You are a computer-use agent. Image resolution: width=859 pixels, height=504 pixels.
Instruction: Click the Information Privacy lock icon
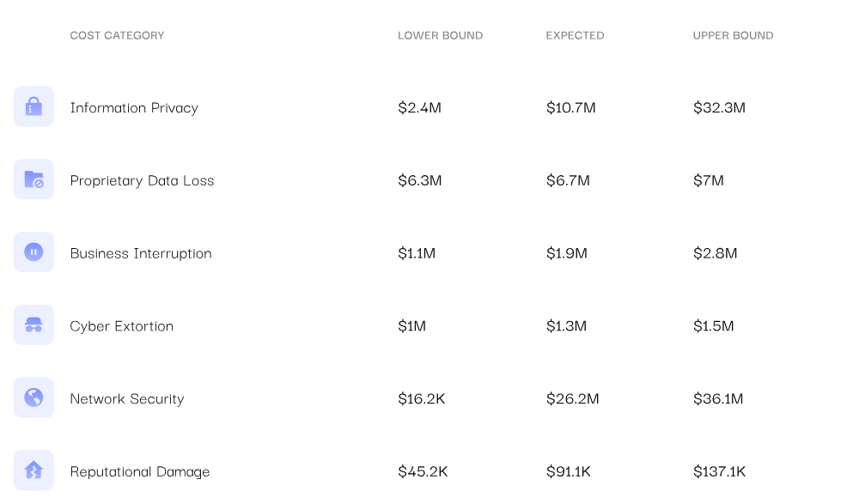34,106
